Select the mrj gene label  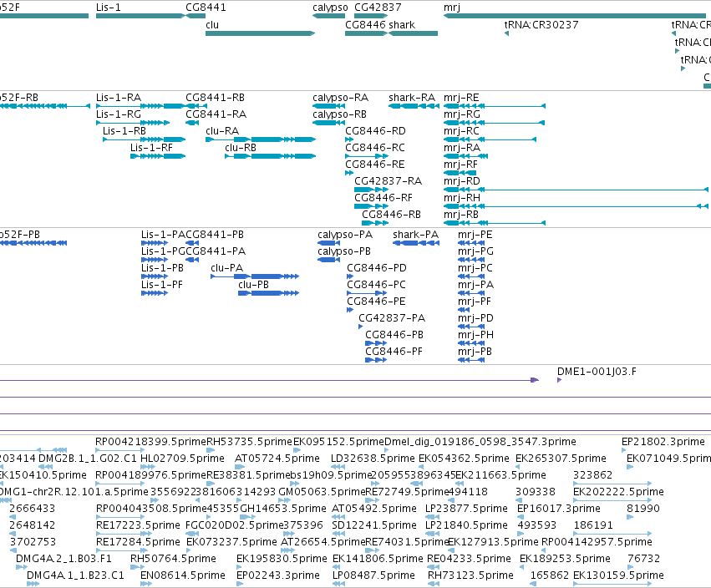(452, 8)
